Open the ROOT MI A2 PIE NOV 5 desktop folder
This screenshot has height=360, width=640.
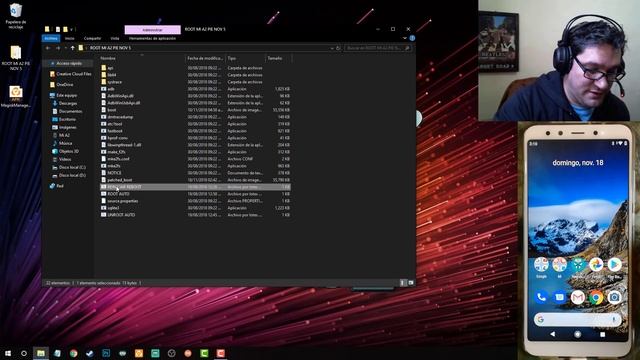coord(16,58)
